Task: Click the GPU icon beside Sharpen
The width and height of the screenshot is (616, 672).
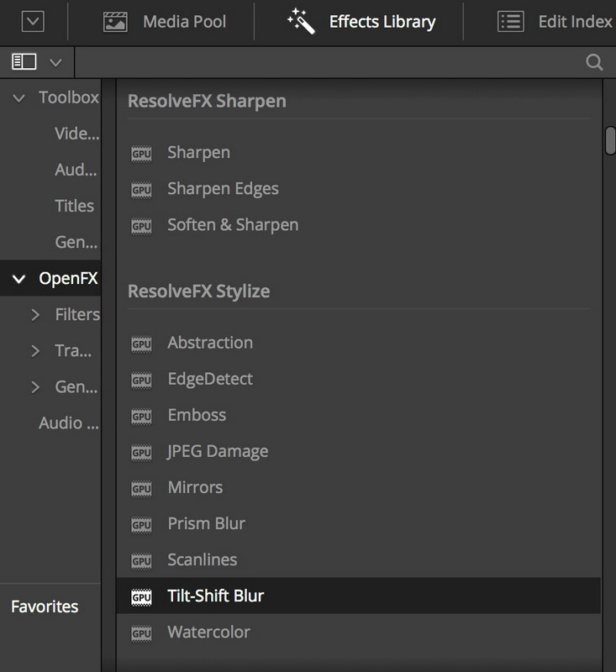Action: [141, 154]
